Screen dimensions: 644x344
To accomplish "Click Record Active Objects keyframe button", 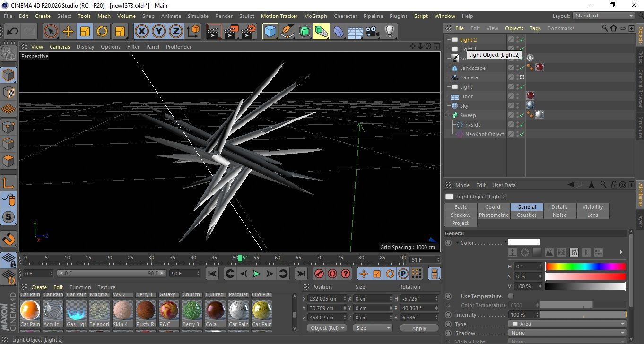I will click(x=319, y=274).
